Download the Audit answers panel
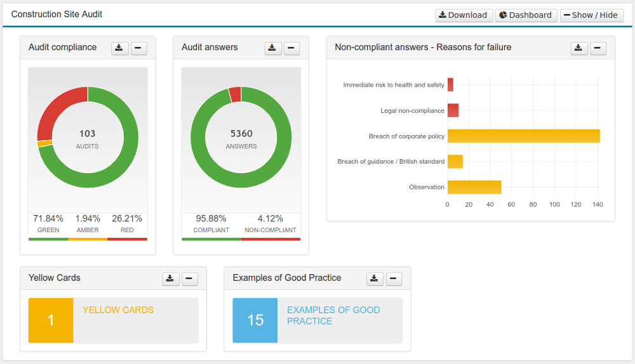635x364 pixels. click(273, 48)
